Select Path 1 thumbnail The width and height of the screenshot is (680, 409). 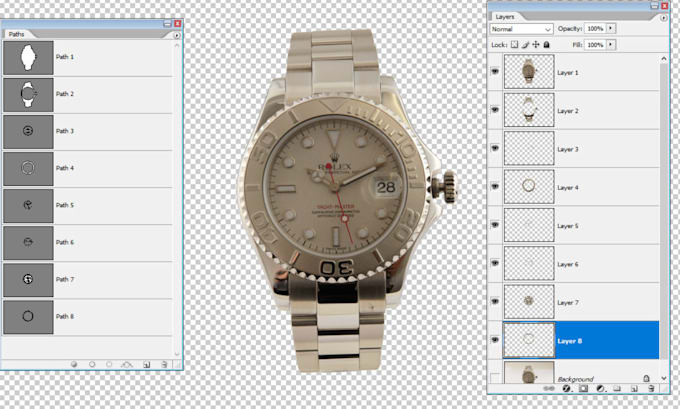click(x=28, y=58)
